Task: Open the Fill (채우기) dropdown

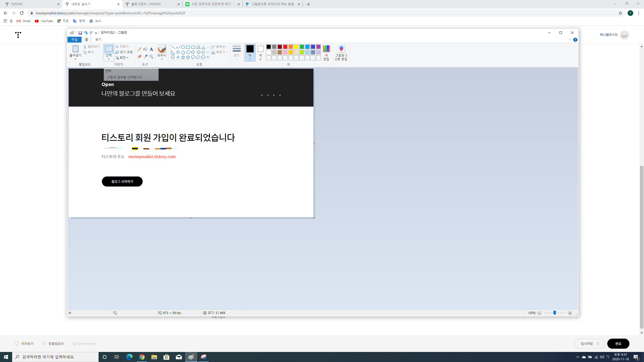Action: pos(220,52)
